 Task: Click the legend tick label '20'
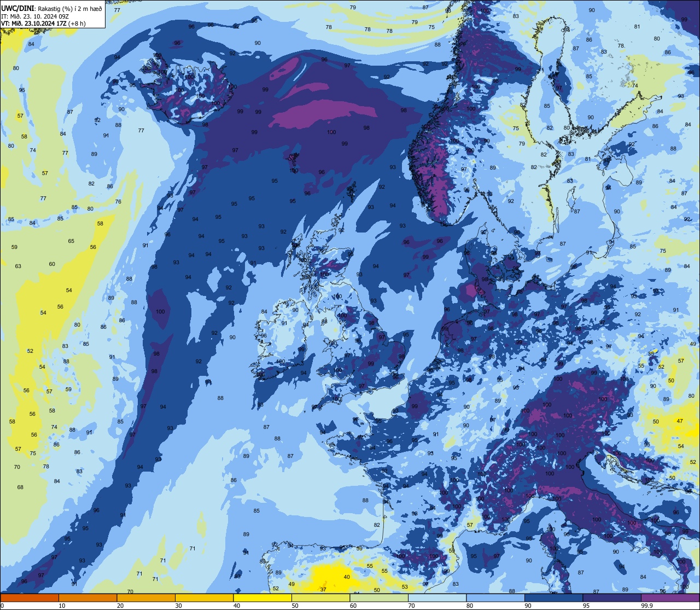point(120,606)
